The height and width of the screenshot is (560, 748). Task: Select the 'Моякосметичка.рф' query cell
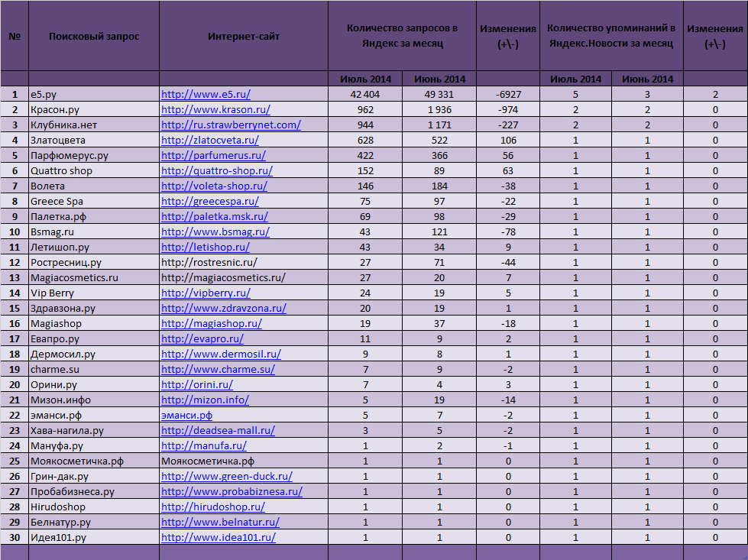tap(94, 461)
